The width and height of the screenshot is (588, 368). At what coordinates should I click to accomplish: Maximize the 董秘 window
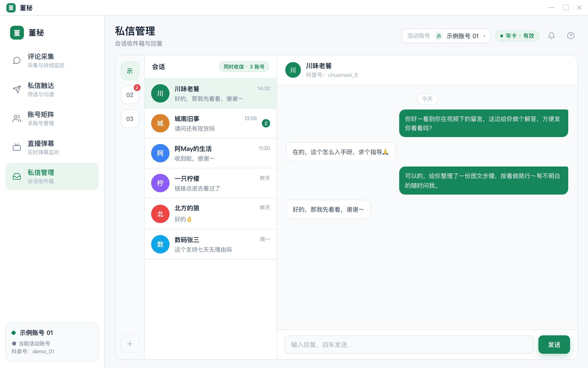(566, 8)
